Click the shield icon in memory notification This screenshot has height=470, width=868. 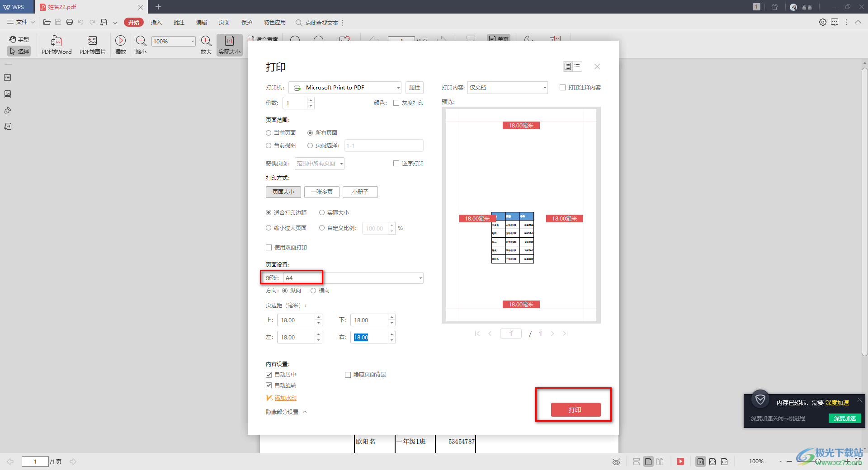(760, 399)
